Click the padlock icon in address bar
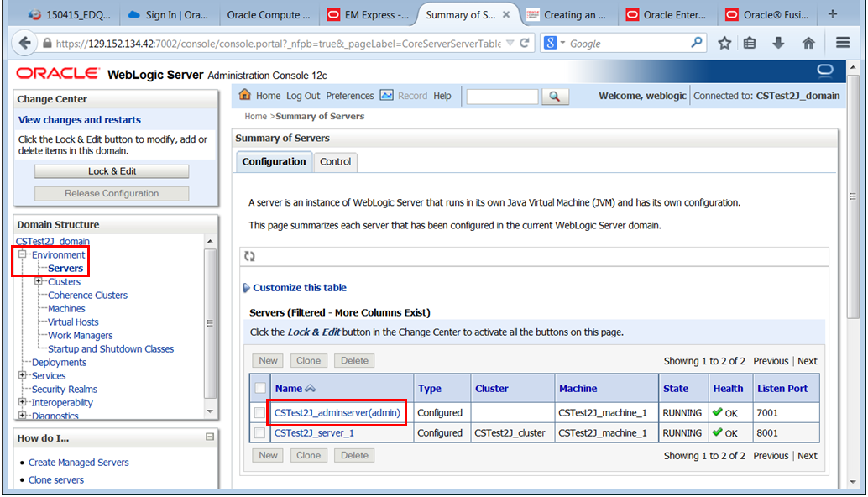Viewport: 868px width, 497px height. tap(47, 43)
